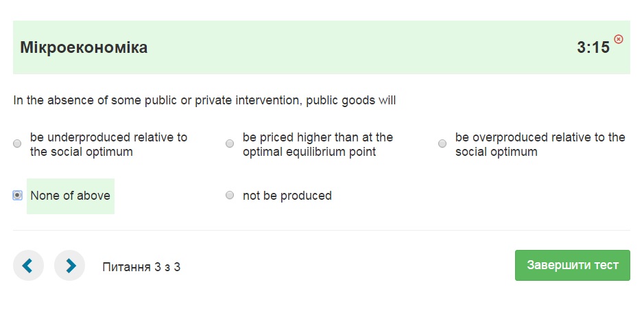Click the question text about public goods
Image resolution: width=644 pixels, height=311 pixels.
click(204, 100)
